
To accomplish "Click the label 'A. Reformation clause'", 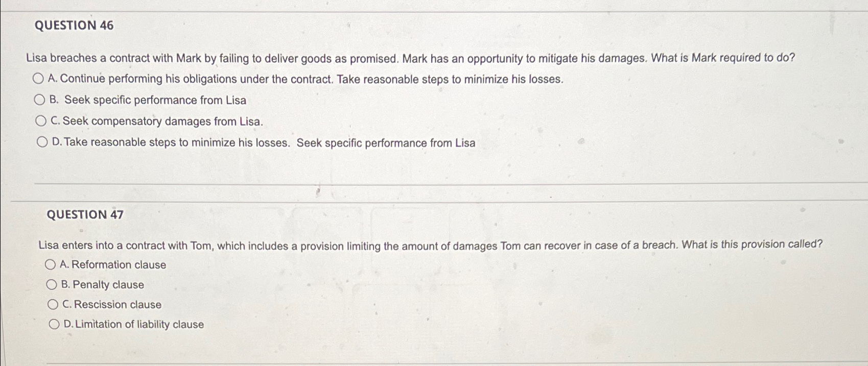I will (x=112, y=264).
